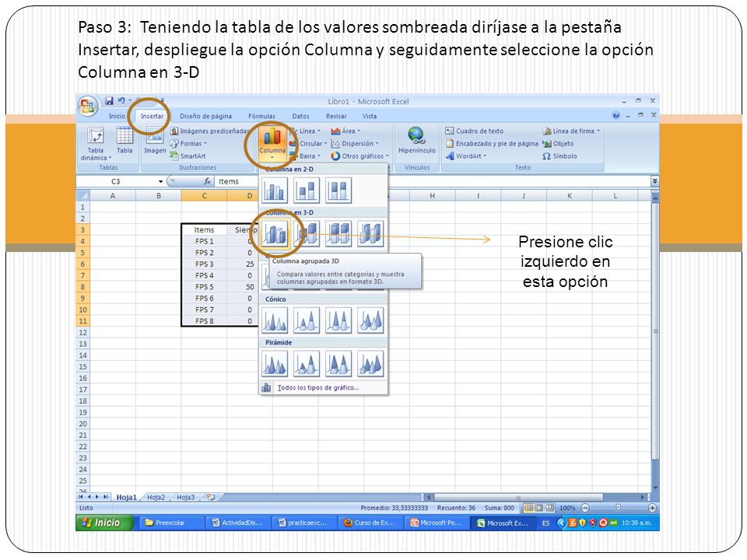Screen dimensions: 747x560
Task: Open Todos los tipos de gráfico... link
Action: 318,387
